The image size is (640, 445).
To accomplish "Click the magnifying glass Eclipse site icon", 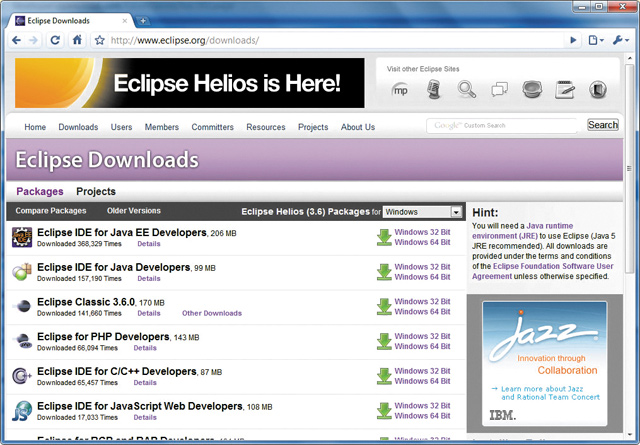I will 467,89.
